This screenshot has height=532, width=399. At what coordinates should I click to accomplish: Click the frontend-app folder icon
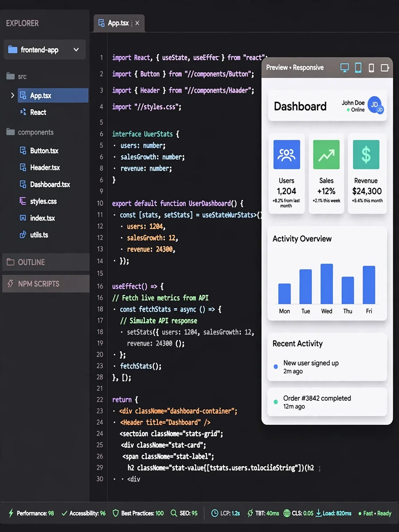12,50
